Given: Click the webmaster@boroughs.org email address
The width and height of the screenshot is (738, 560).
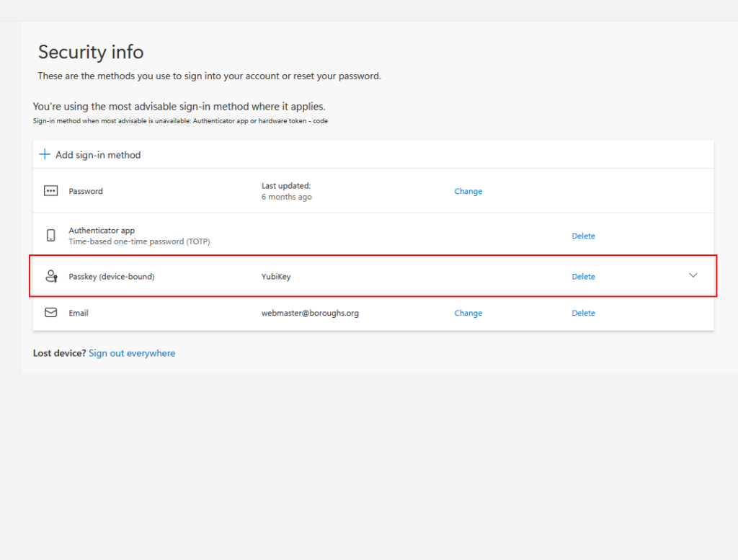Looking at the screenshot, I should 310,313.
